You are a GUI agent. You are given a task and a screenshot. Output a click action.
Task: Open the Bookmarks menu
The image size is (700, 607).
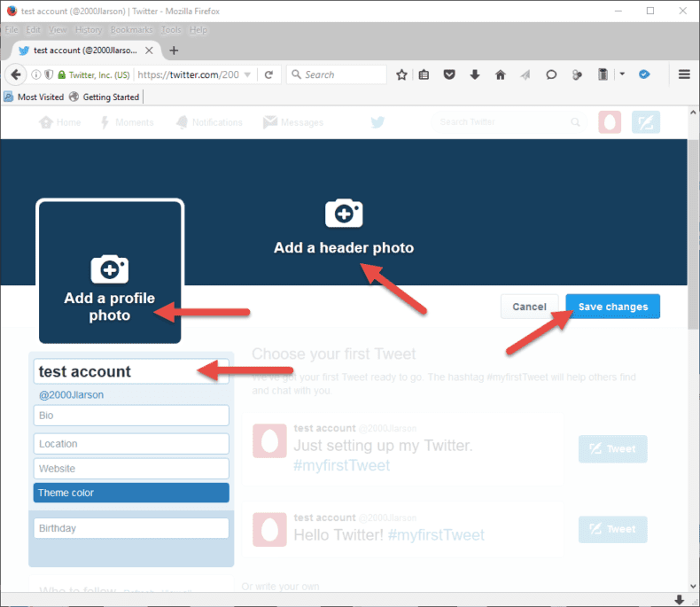pyautogui.click(x=131, y=30)
